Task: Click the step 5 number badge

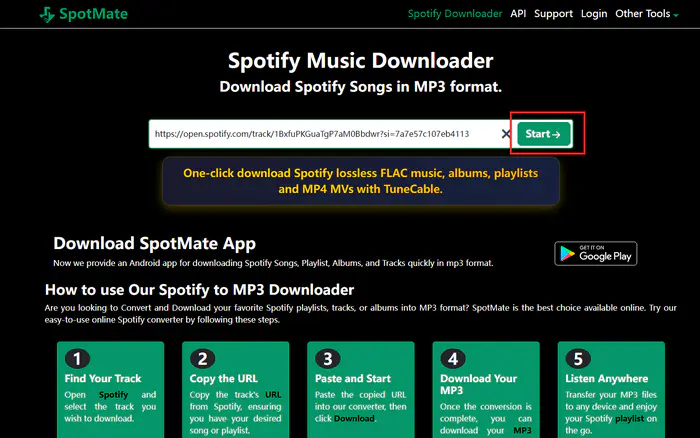Action: coord(578,359)
